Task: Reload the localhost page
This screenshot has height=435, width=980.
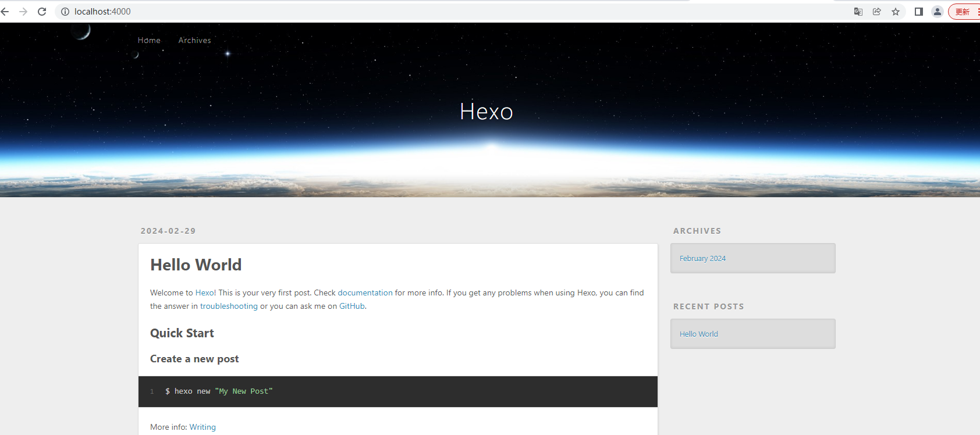Action: coord(42,12)
